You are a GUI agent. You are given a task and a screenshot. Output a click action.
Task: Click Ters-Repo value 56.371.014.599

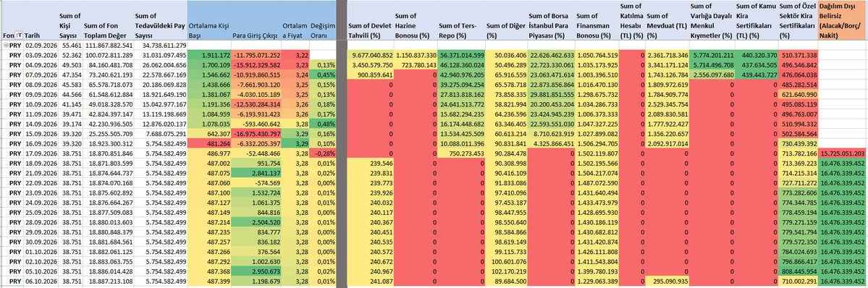(x=460, y=56)
